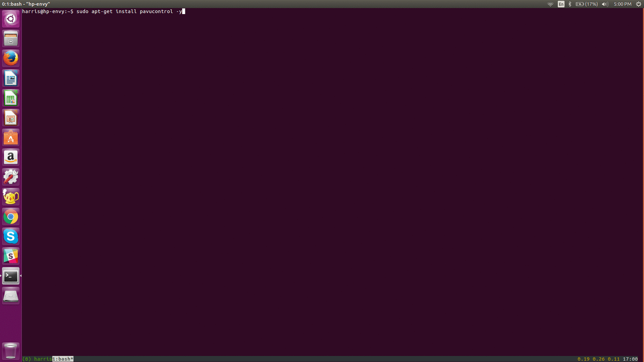Open LibreOffice Writer
The width and height of the screenshot is (644, 362).
click(11, 78)
